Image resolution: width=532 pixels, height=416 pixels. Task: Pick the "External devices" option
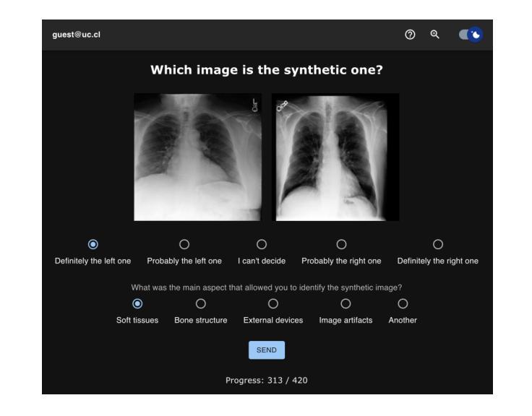point(273,304)
